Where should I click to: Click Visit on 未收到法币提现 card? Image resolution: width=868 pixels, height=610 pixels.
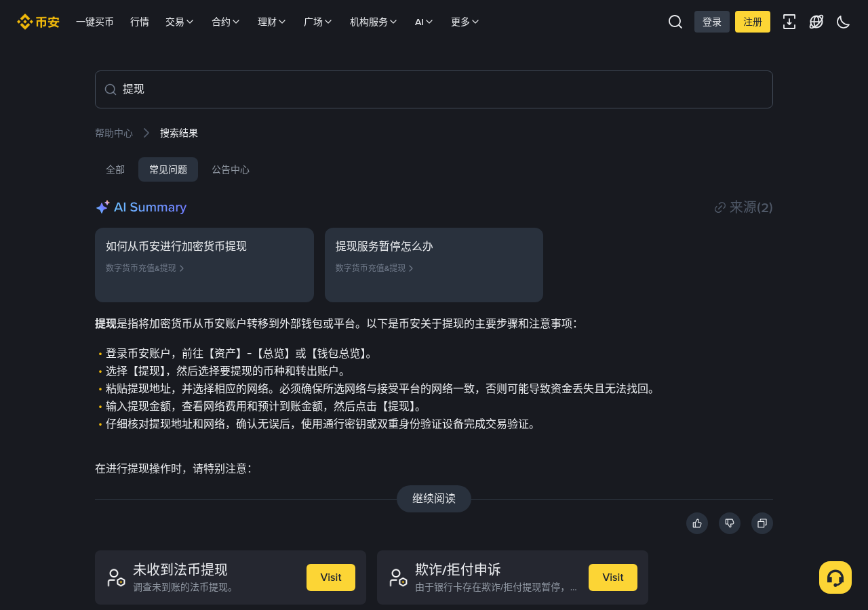tap(331, 577)
